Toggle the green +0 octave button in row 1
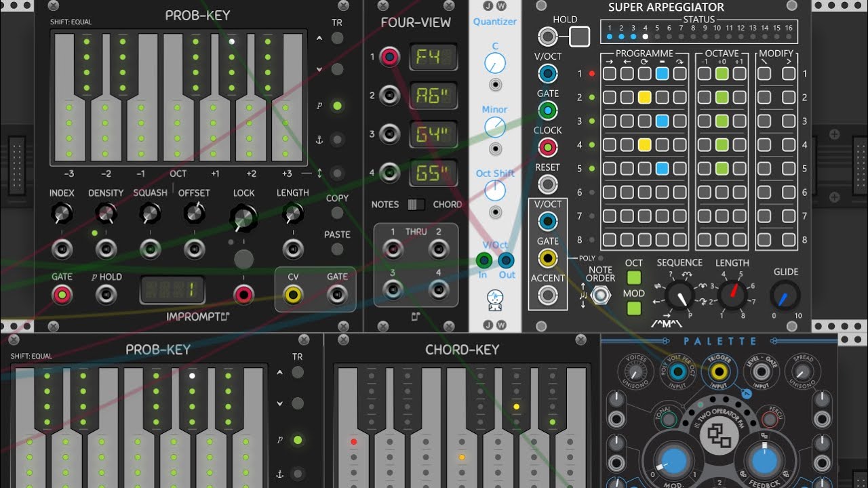 pos(722,74)
